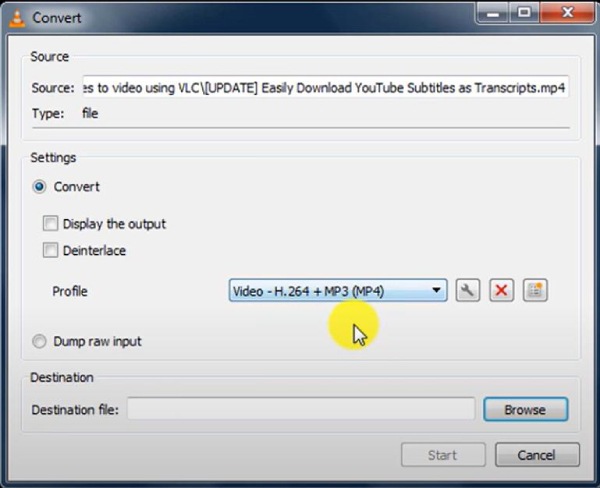Click the Destination file input field
Image resolution: width=600 pixels, height=488 pixels.
point(301,409)
